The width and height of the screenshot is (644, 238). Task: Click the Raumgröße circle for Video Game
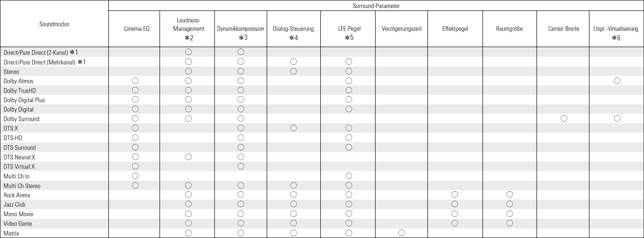coord(510,223)
